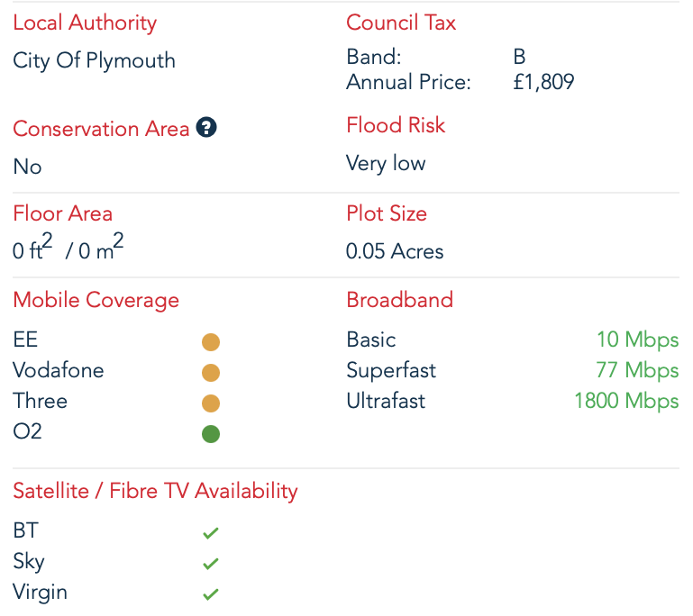Image resolution: width=693 pixels, height=616 pixels.
Task: Click the 0.05 Acres plot size value
Action: (395, 251)
